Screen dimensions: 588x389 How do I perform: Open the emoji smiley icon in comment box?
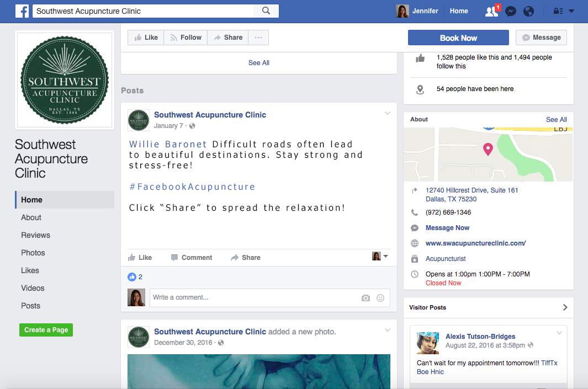coord(380,298)
